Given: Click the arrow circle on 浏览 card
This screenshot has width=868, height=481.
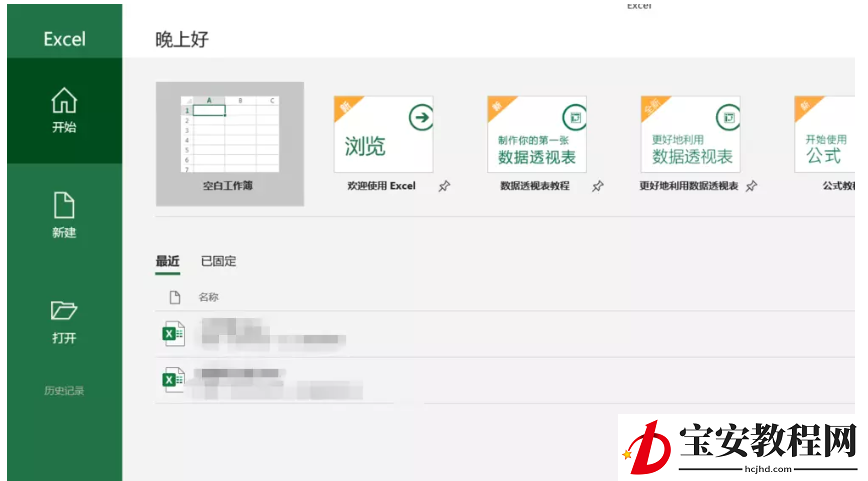Looking at the screenshot, I should tap(421, 117).
